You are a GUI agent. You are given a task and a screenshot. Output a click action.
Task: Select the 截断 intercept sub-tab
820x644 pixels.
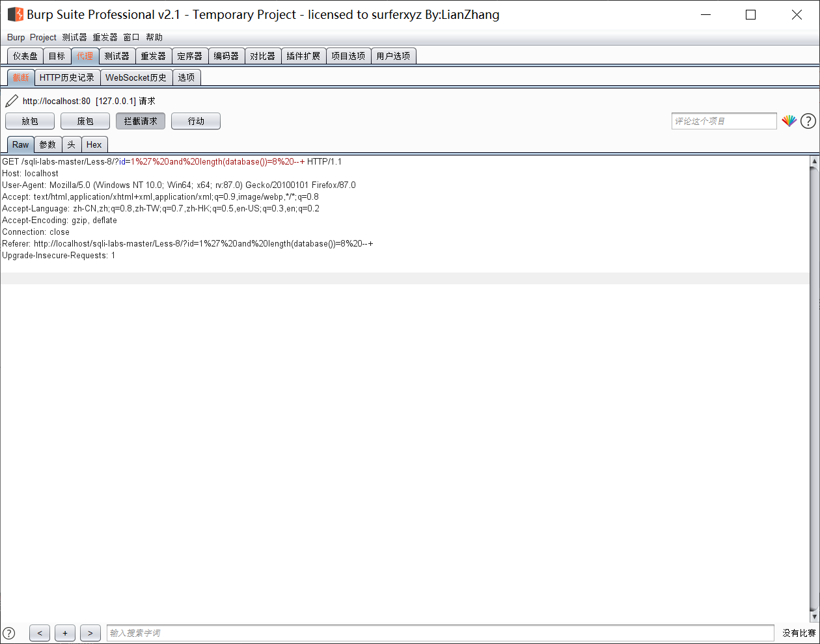click(21, 77)
